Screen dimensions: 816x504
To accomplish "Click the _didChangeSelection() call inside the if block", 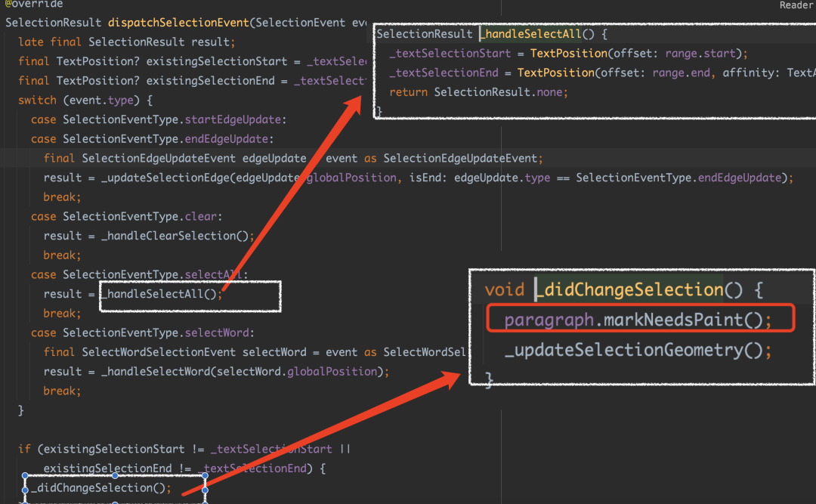I will click(x=101, y=488).
